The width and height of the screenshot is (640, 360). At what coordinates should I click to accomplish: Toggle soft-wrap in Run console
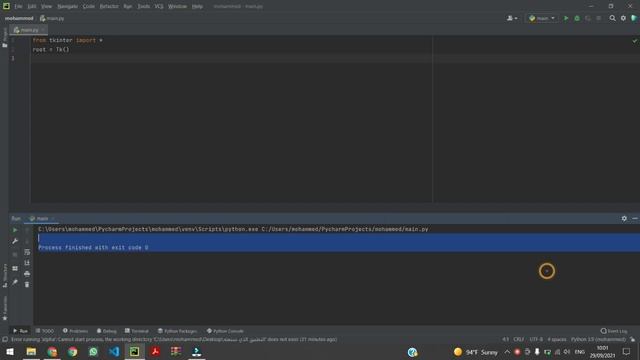click(x=27, y=252)
